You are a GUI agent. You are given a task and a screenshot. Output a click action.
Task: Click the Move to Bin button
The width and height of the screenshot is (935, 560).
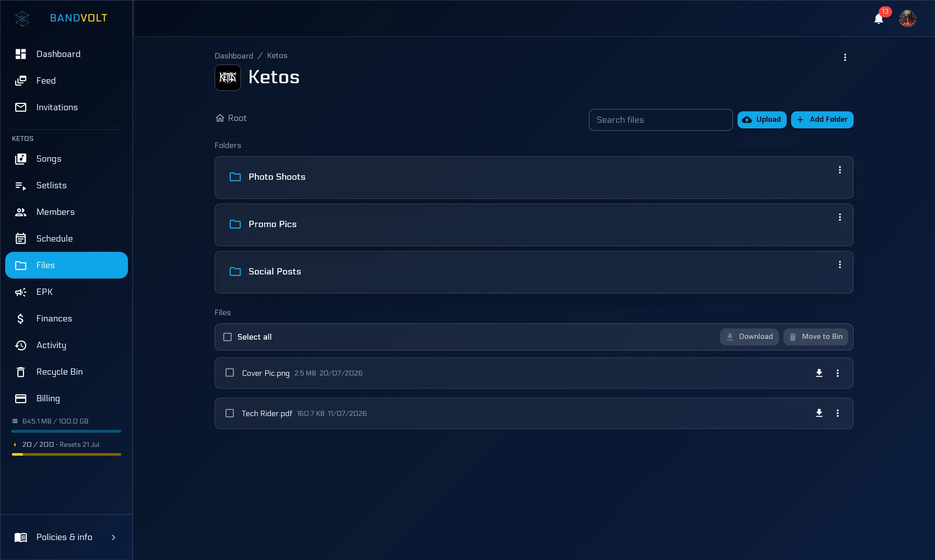(816, 337)
